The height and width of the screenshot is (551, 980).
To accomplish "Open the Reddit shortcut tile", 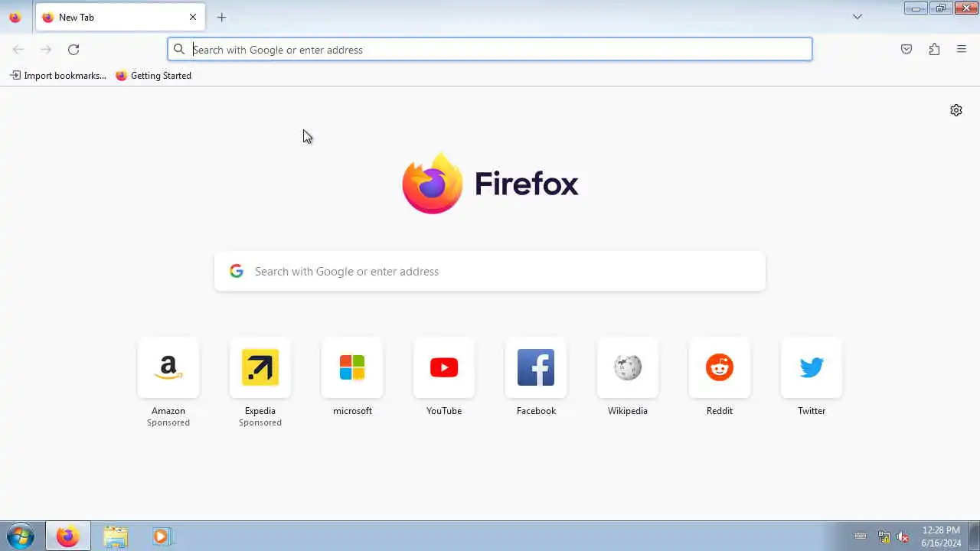I will click(720, 367).
